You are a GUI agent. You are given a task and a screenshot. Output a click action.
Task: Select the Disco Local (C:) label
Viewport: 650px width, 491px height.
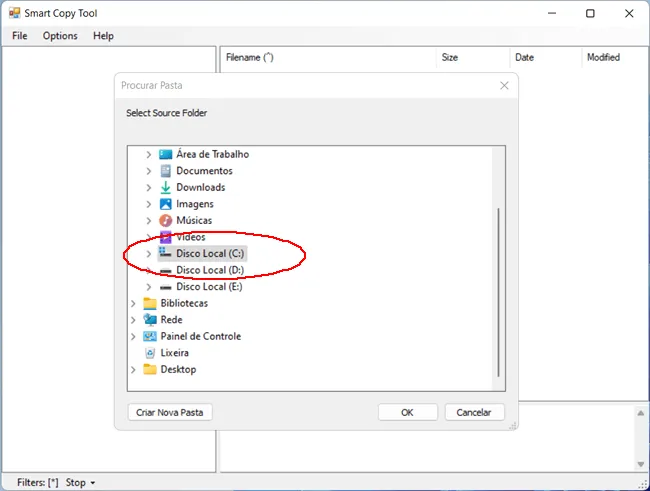(210, 253)
